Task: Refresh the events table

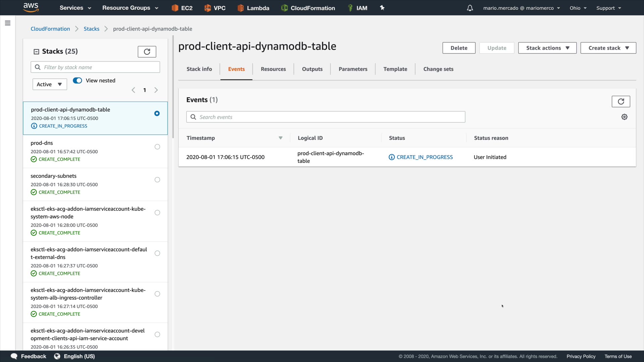Action: click(621, 102)
